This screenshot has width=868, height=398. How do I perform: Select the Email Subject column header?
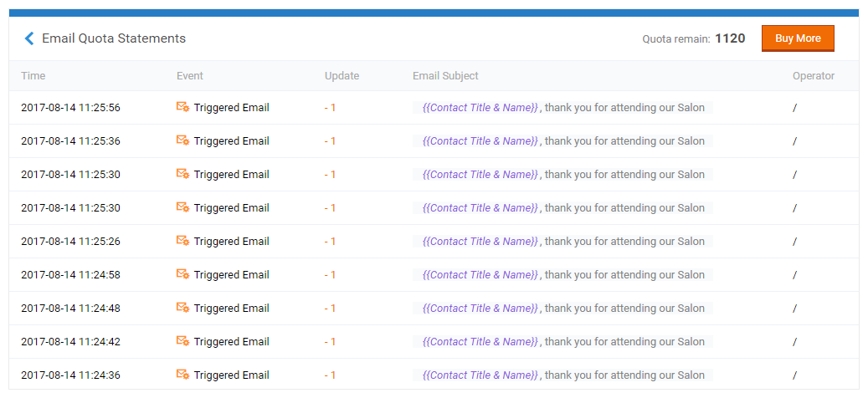pyautogui.click(x=445, y=76)
